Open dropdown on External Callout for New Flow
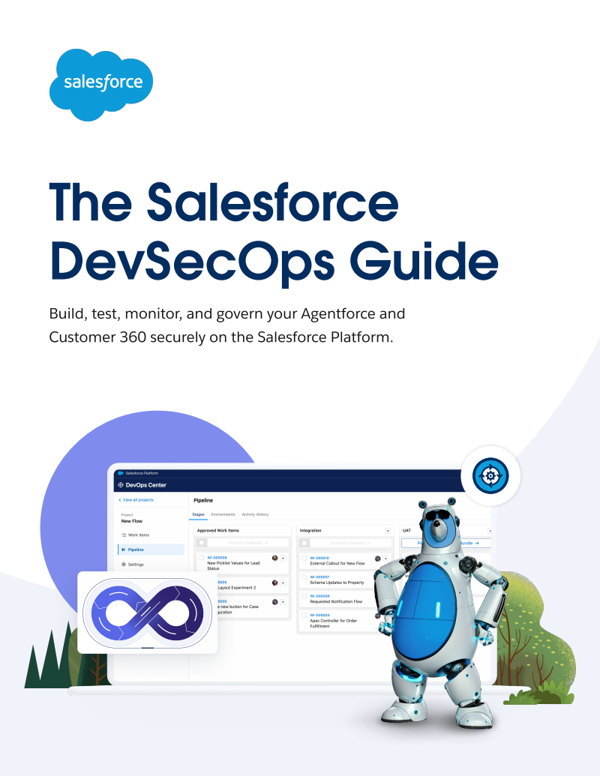The image size is (600, 776). tap(386, 559)
